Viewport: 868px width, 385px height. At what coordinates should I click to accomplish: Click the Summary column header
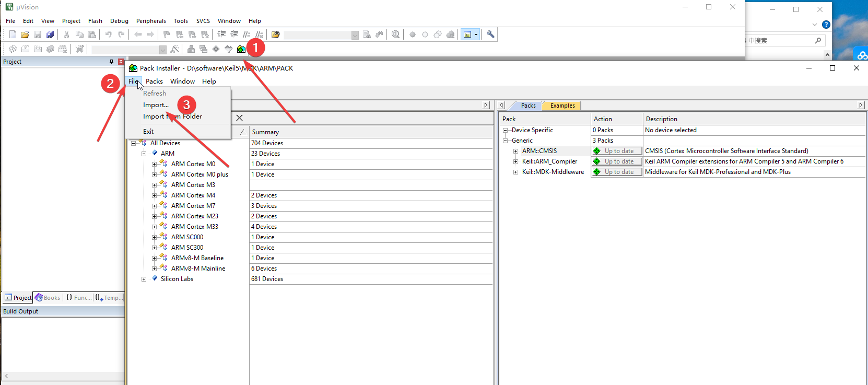[x=371, y=132]
